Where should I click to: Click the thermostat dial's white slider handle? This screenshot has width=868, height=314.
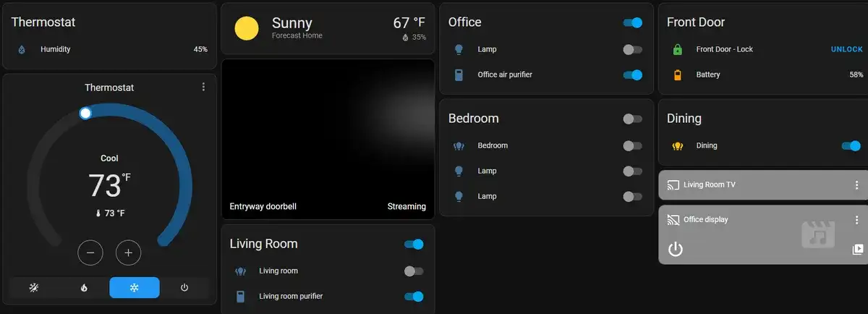[85, 113]
